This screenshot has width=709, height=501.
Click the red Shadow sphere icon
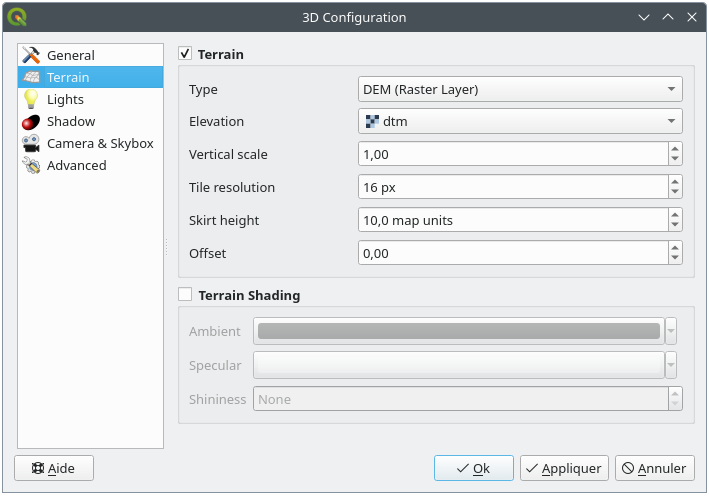click(31, 121)
